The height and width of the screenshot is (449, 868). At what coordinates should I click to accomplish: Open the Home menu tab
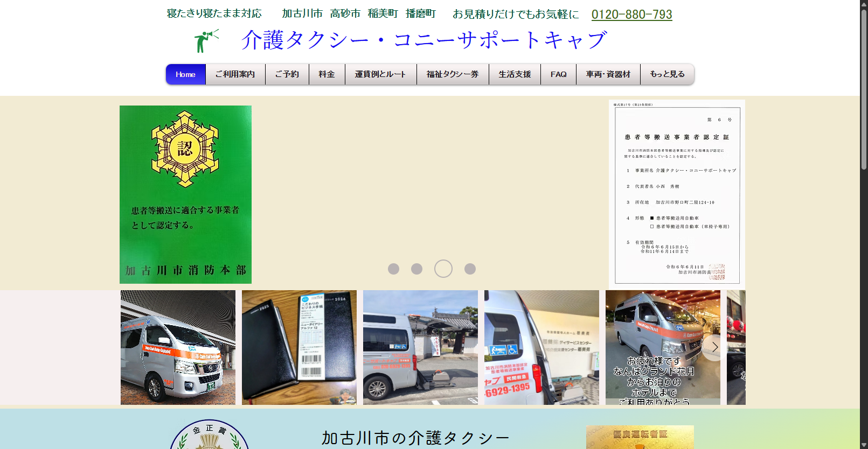[185, 74]
